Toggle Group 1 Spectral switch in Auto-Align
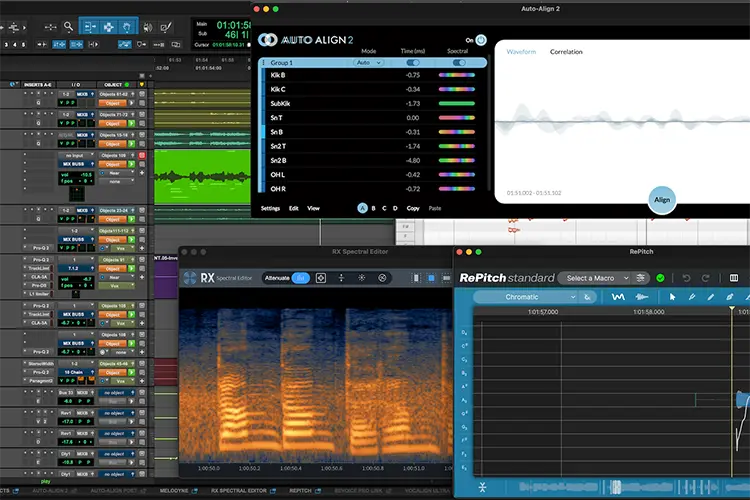 [459, 63]
